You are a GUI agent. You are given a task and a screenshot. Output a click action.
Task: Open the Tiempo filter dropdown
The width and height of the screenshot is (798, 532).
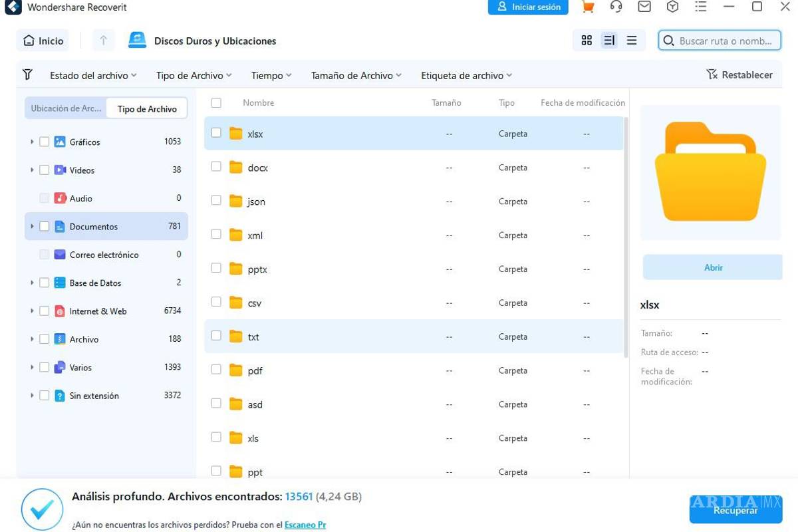click(x=270, y=75)
